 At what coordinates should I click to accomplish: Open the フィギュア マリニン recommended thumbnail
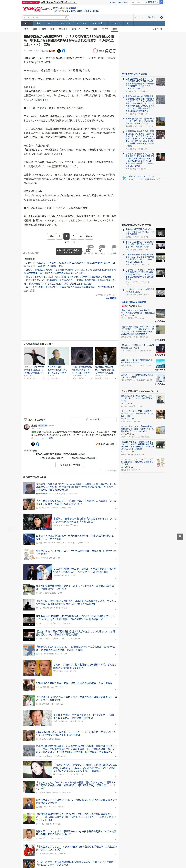coord(34,356)
